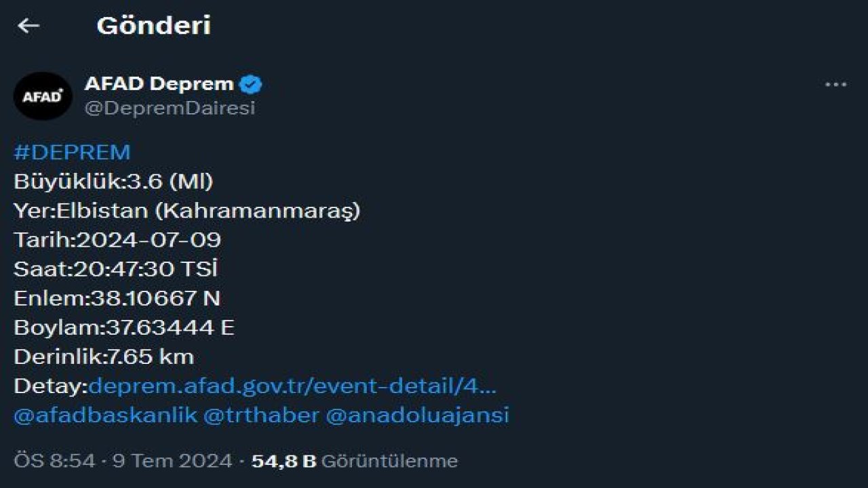
Task: Click the blue verified badge beside AFAD Deprem
Action: (251, 83)
